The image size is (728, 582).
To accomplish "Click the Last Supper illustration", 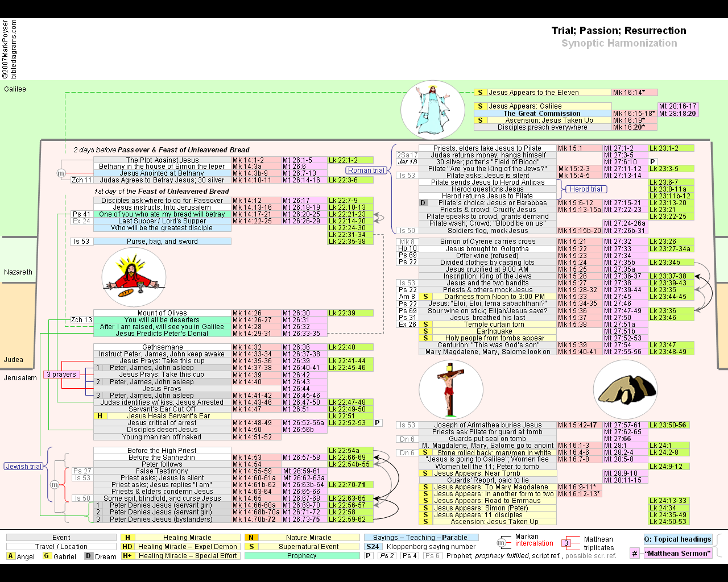I will pyautogui.click(x=134, y=278).
